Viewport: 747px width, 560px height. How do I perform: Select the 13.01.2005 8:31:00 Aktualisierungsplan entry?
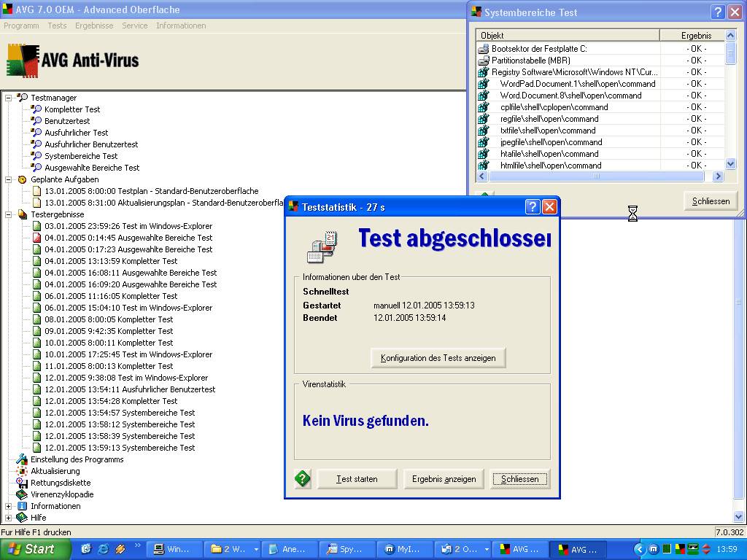(164, 203)
